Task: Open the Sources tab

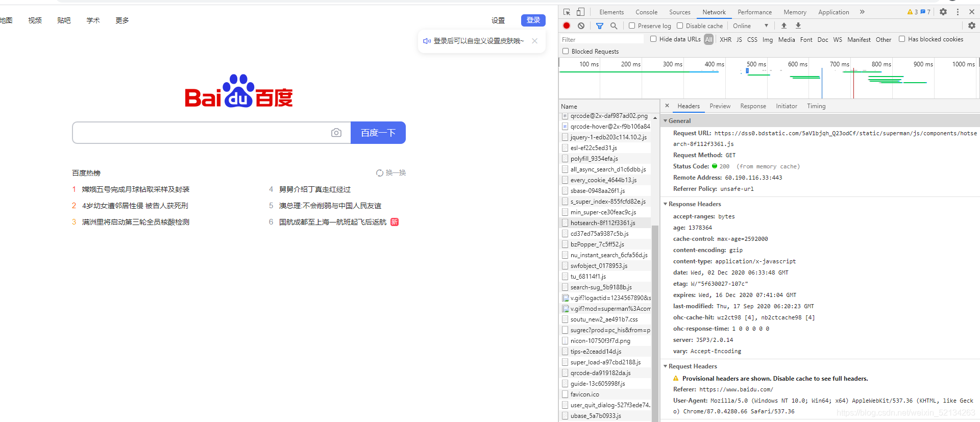Action: [680, 12]
